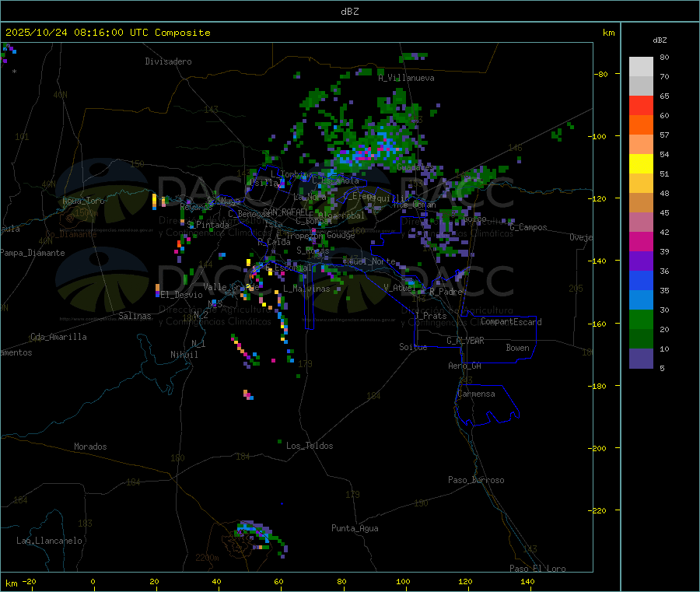
Task: Select the white 70-80 dBZ color swatch
Action: click(x=641, y=67)
